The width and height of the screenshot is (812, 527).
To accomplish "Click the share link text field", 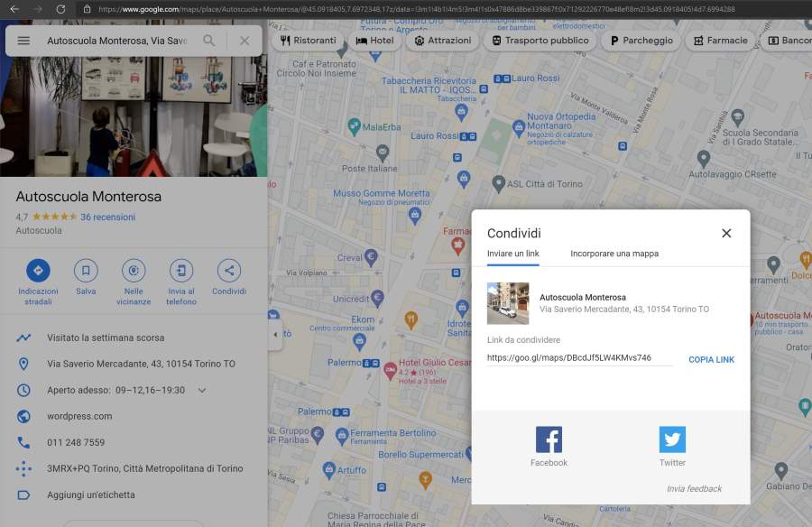I will pyautogui.click(x=578, y=357).
